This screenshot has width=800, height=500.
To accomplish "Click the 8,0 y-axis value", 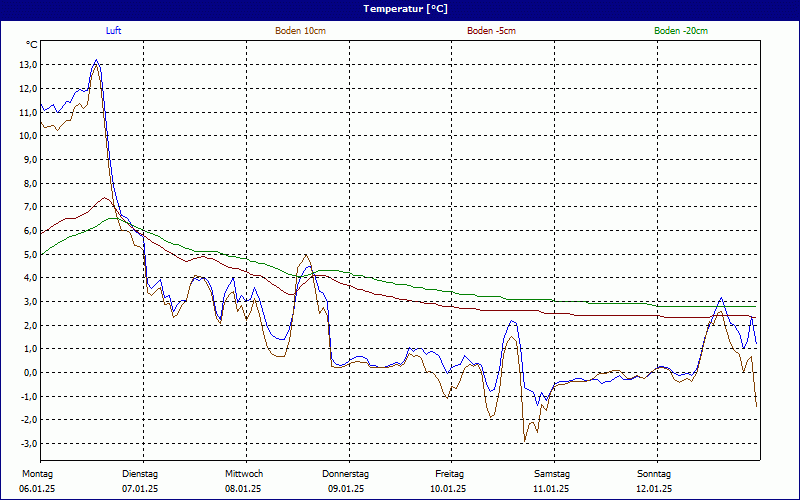I will tap(30, 183).
